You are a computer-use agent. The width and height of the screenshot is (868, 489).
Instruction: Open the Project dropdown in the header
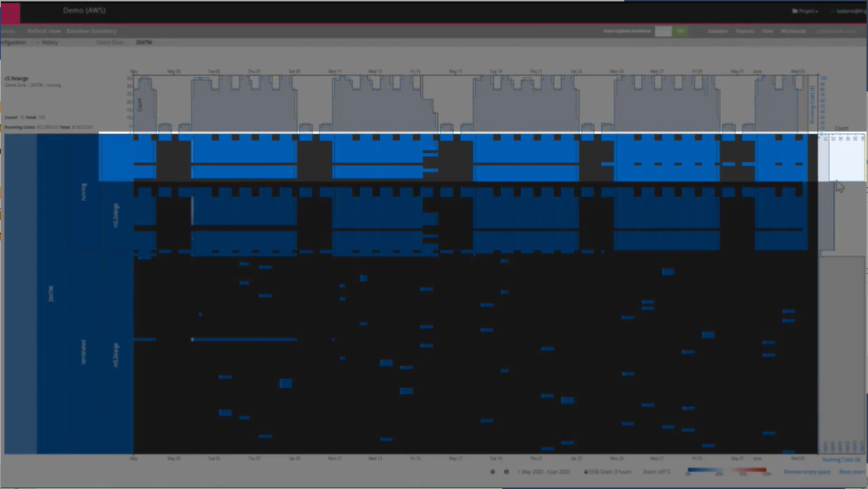pos(805,11)
